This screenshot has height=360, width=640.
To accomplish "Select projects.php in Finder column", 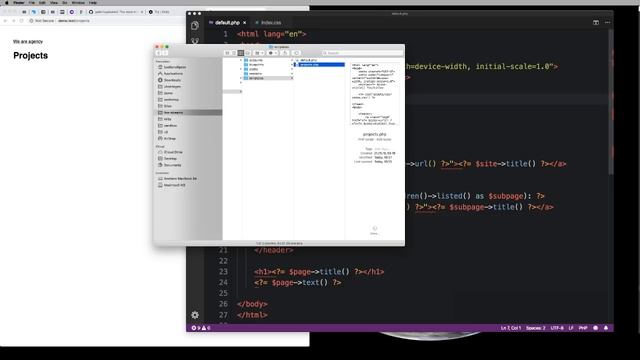I will (319, 64).
